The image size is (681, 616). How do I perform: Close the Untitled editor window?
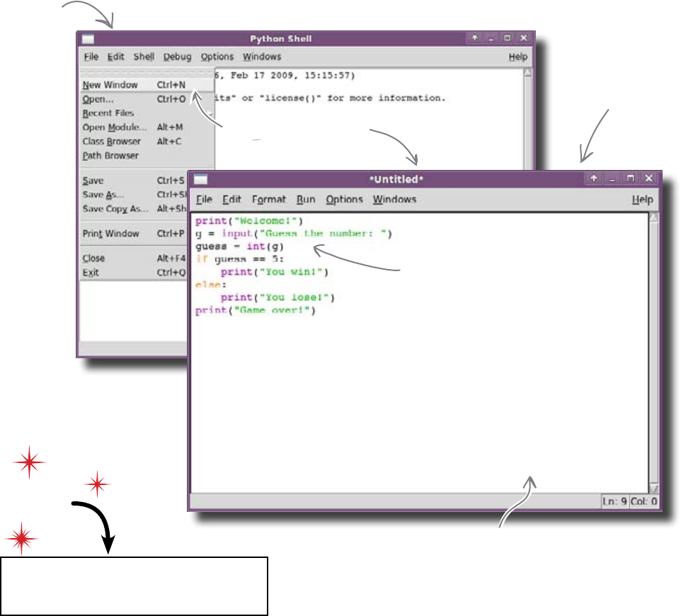(649, 178)
